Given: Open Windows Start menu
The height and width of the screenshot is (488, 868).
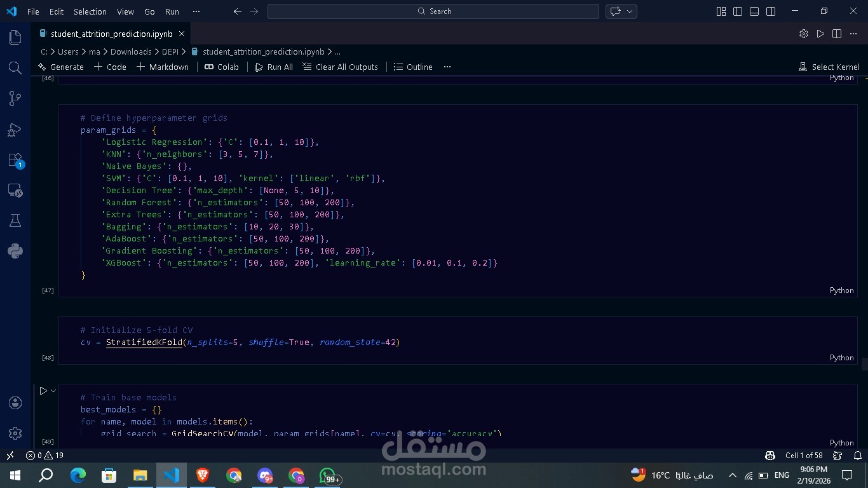Looking at the screenshot, I should coord(15,475).
